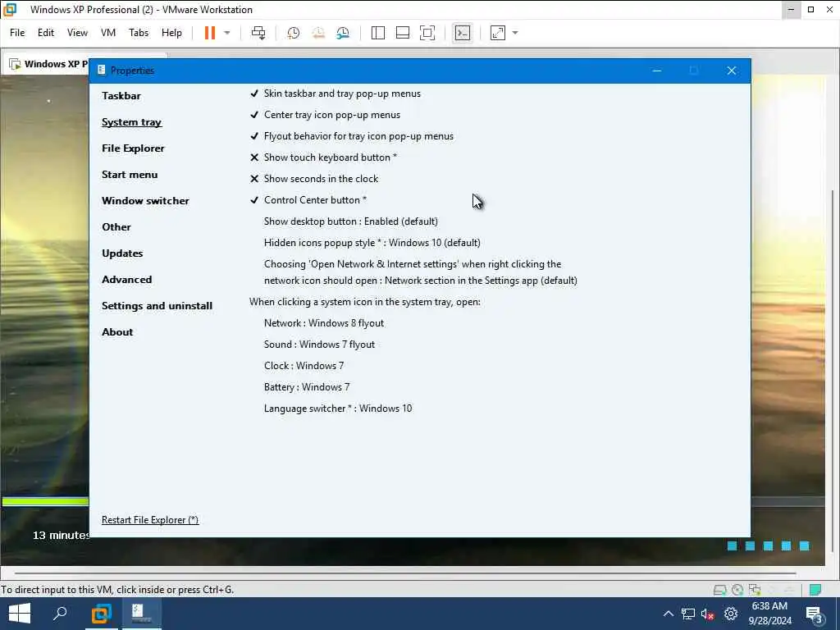840x630 pixels.
Task: Open Settings and uninstall section
Action: 157,306
